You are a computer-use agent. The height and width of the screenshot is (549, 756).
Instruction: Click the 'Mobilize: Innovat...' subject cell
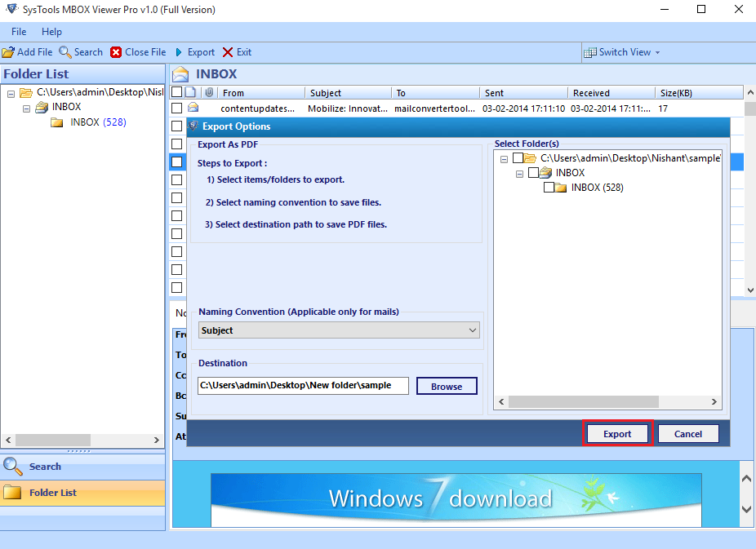pos(348,108)
